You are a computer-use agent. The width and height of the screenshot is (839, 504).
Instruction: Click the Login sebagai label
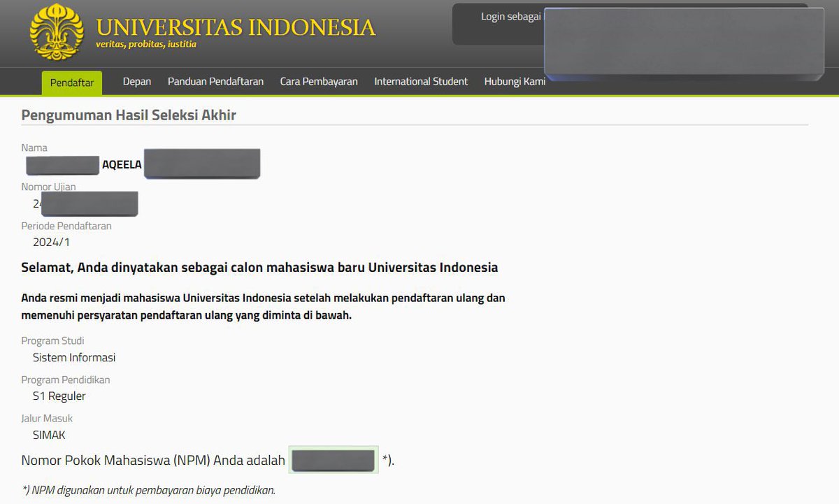[x=511, y=16]
